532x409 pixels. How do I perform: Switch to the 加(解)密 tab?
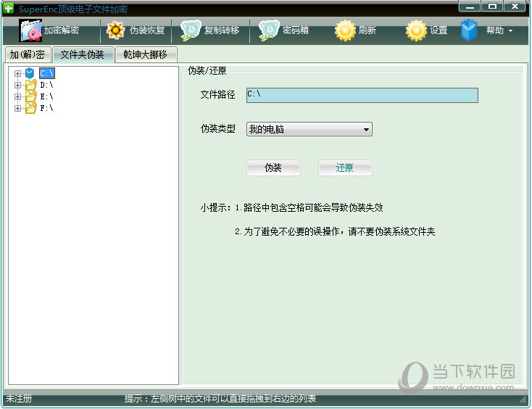[x=28, y=54]
